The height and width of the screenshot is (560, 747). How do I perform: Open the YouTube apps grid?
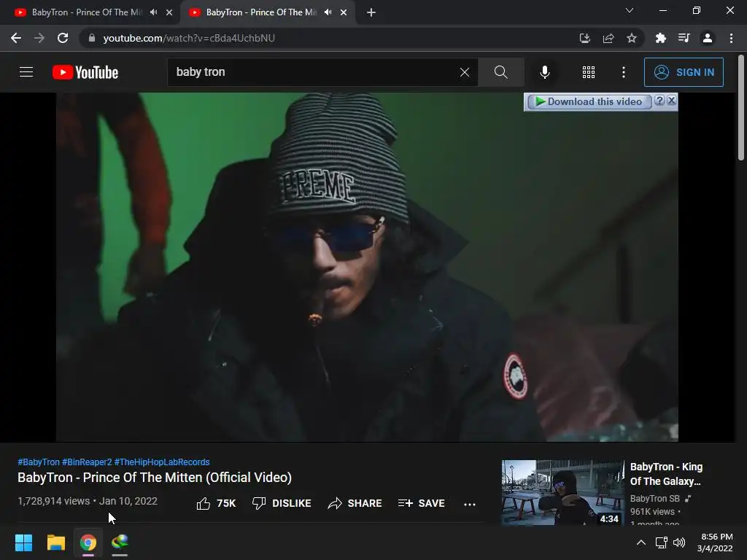[589, 72]
